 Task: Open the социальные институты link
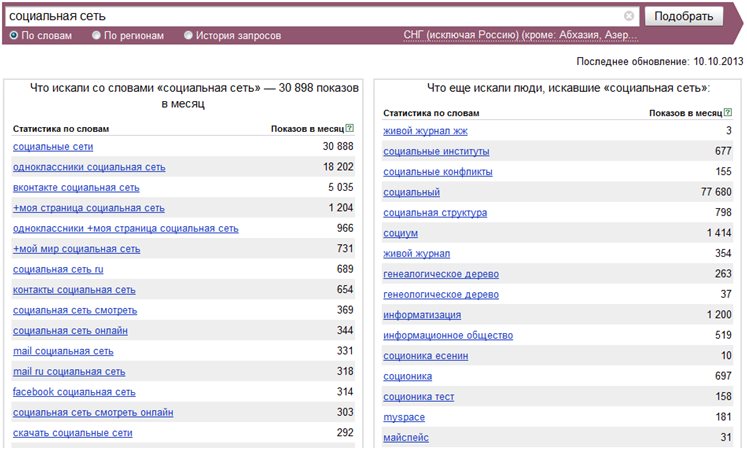click(x=436, y=151)
